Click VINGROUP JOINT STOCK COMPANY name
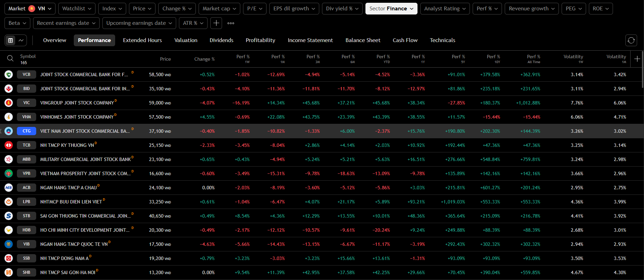 pos(77,103)
